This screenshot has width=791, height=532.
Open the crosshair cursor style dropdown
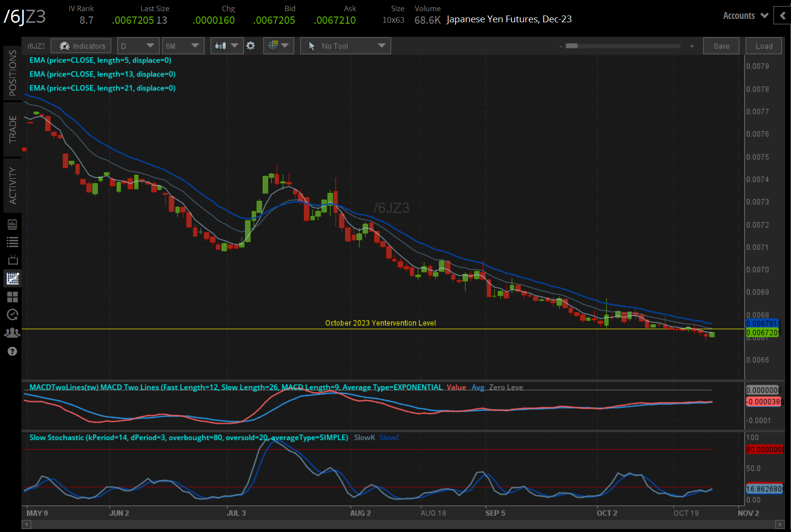(278, 46)
